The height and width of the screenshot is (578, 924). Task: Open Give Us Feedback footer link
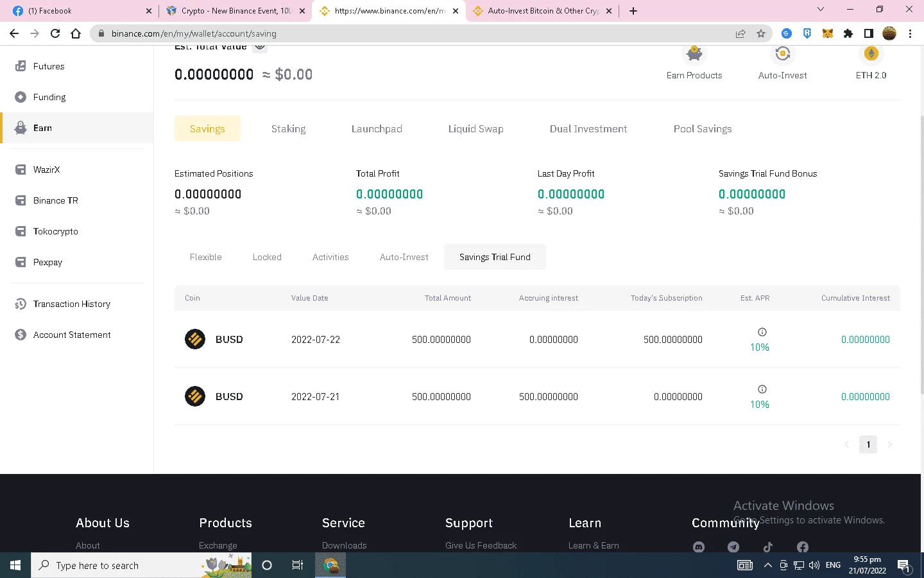coord(481,545)
